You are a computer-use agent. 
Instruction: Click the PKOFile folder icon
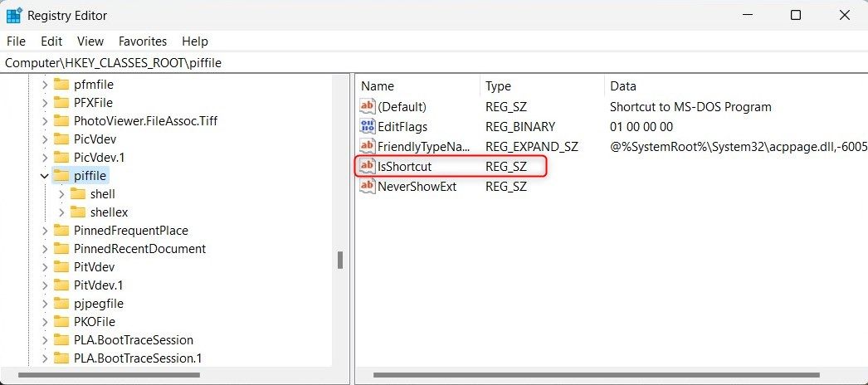tap(61, 322)
